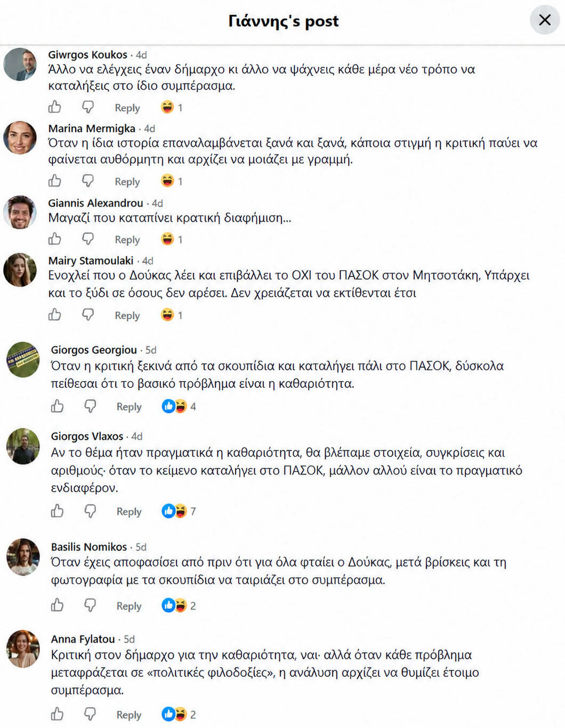Reply to Basilis Nomikos's comment
This screenshot has width=565, height=728.
pos(129,606)
